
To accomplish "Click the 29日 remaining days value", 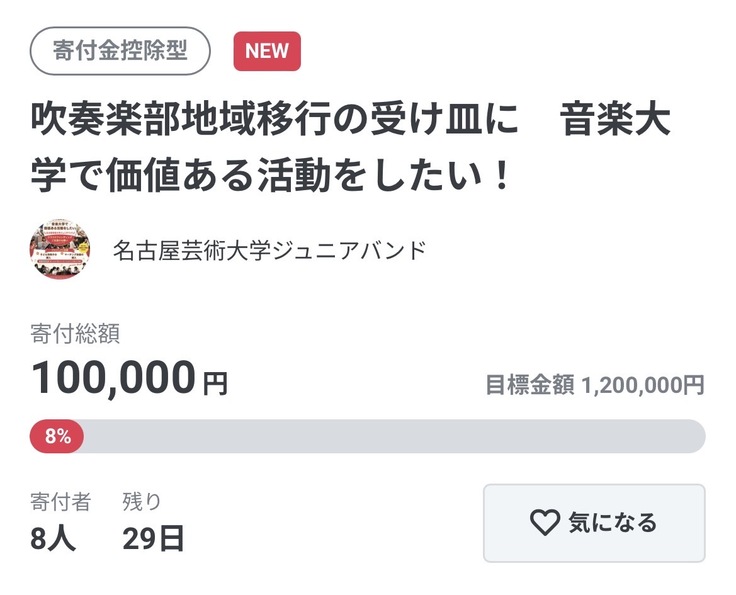I will 153,538.
